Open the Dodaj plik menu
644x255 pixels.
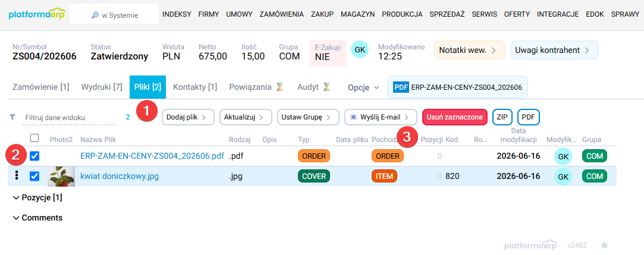tap(189, 117)
